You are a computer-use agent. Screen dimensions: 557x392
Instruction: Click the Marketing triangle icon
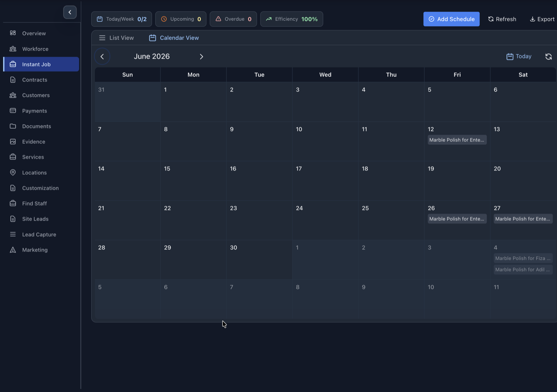[13, 250]
